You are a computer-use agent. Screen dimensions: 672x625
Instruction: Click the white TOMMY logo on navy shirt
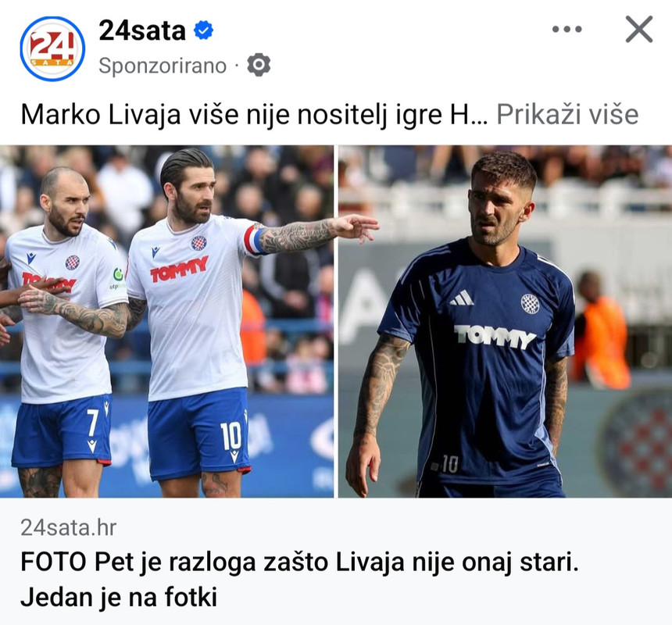[495, 337]
